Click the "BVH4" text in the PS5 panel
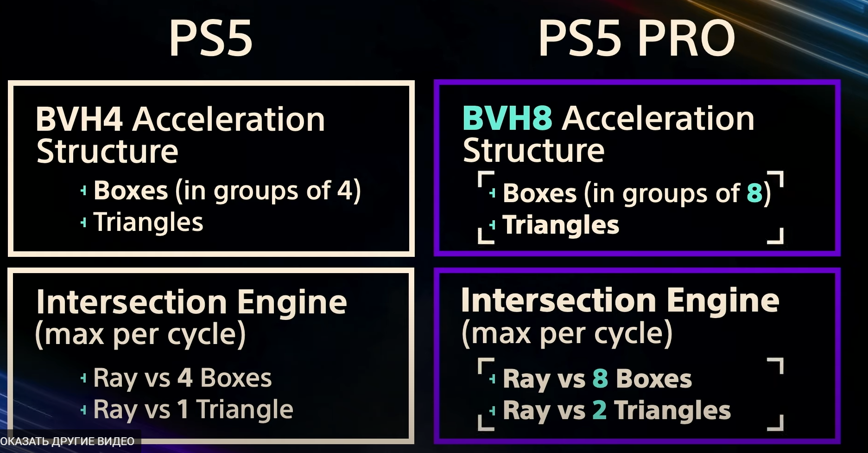The image size is (868, 453). 79,120
